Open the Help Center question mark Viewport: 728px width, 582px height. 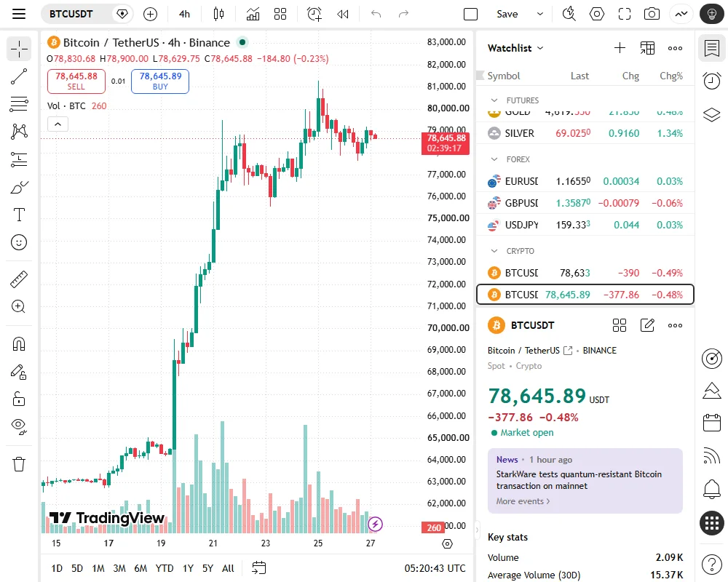[711, 565]
